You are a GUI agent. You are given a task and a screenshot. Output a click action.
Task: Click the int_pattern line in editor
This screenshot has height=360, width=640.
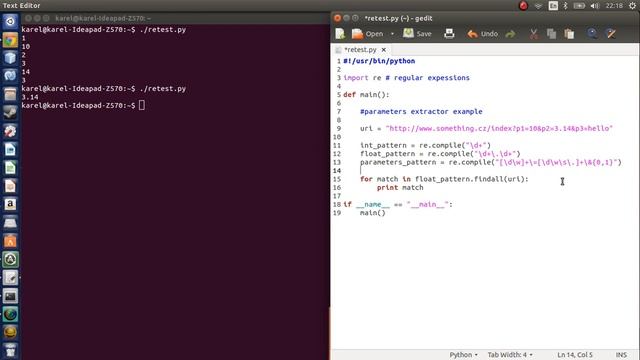425,145
